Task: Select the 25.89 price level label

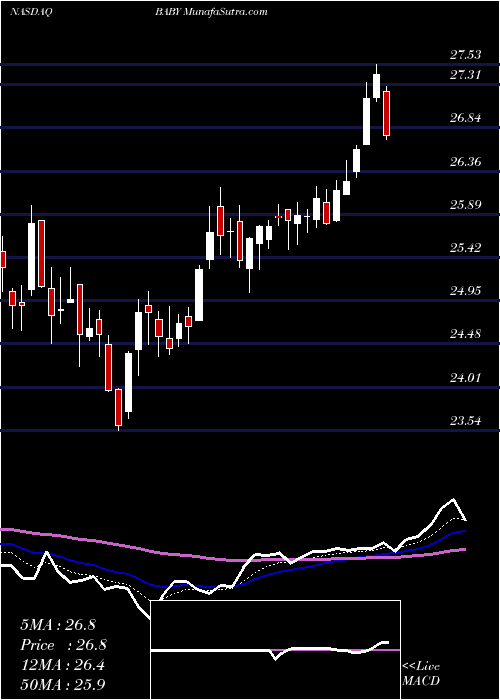Action: tap(465, 205)
